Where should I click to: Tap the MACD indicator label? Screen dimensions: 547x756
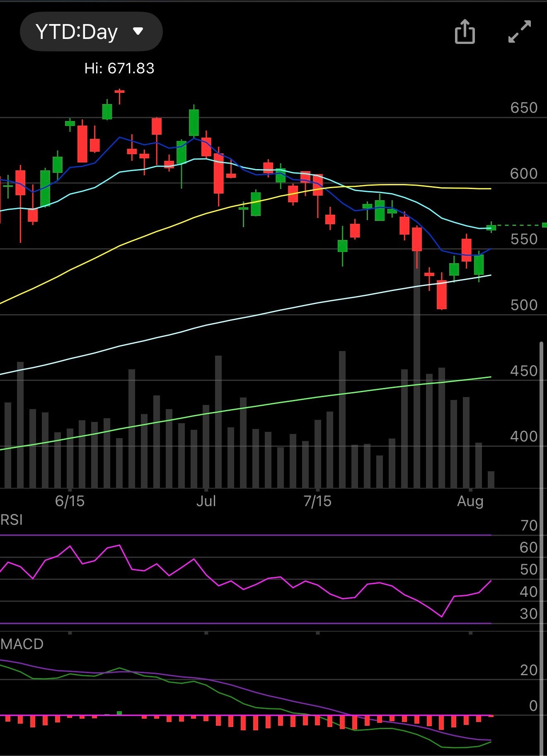point(22,644)
